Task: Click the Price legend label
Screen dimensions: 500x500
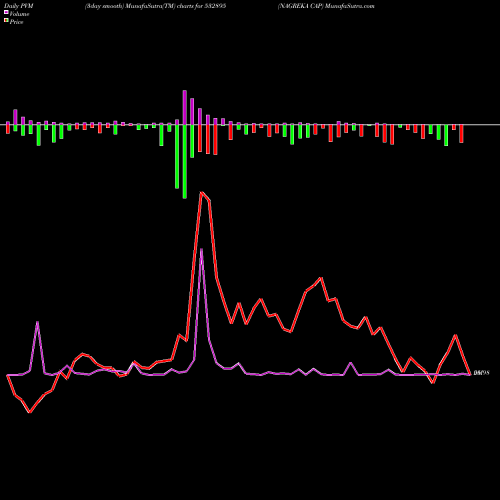Action: (x=16, y=22)
